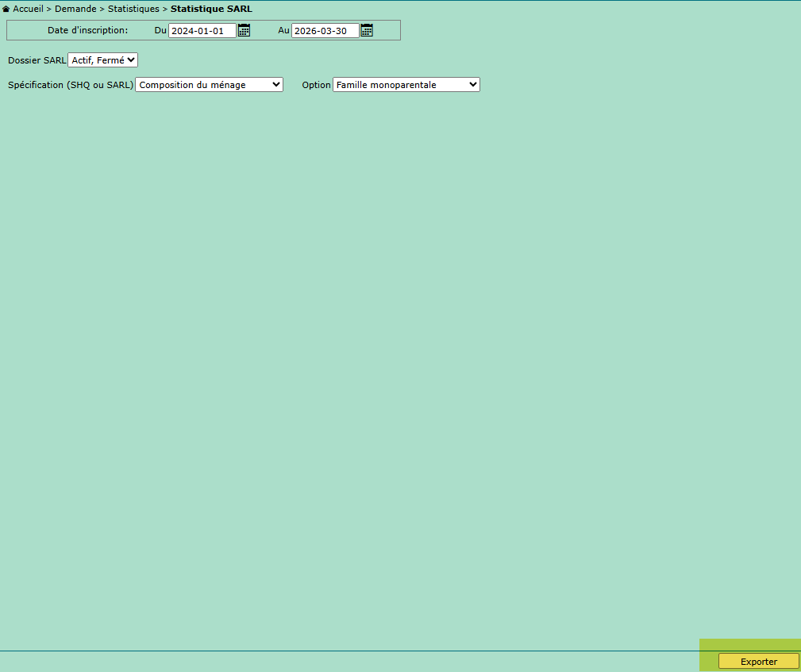The image size is (801, 672).
Task: Expand the Spécification dropdown showing Composition du ménage
Action: 209,85
